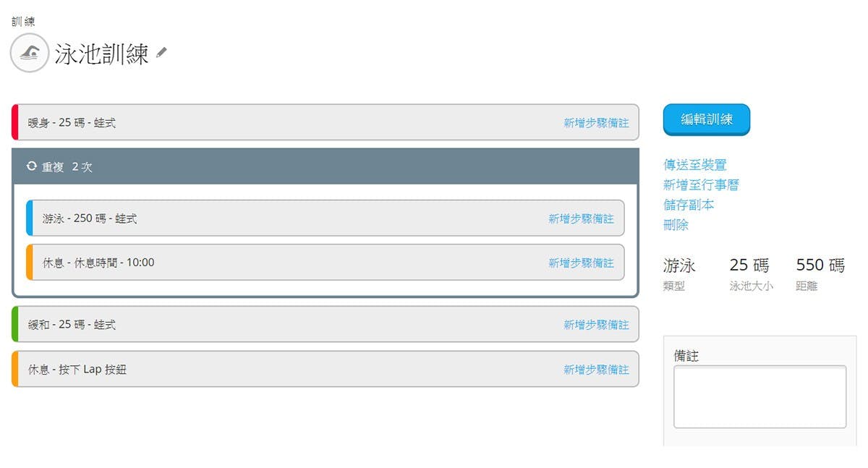Add step note to 休息時間 10:00 step

pos(581,263)
